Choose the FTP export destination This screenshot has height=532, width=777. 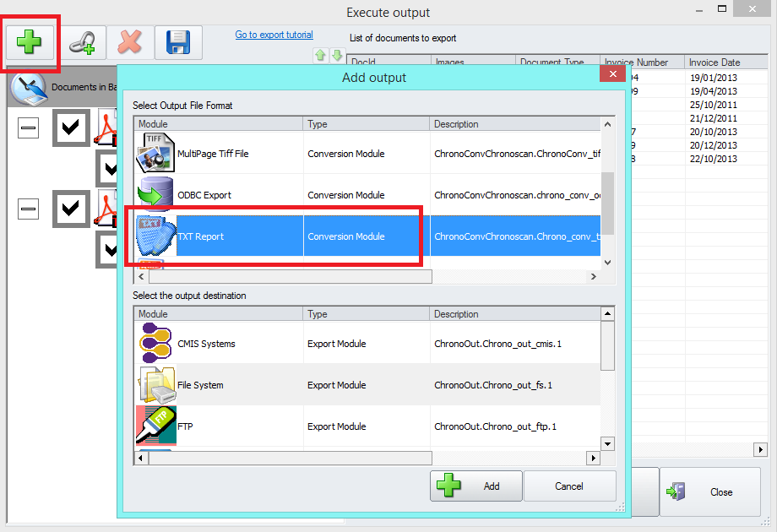click(x=185, y=426)
